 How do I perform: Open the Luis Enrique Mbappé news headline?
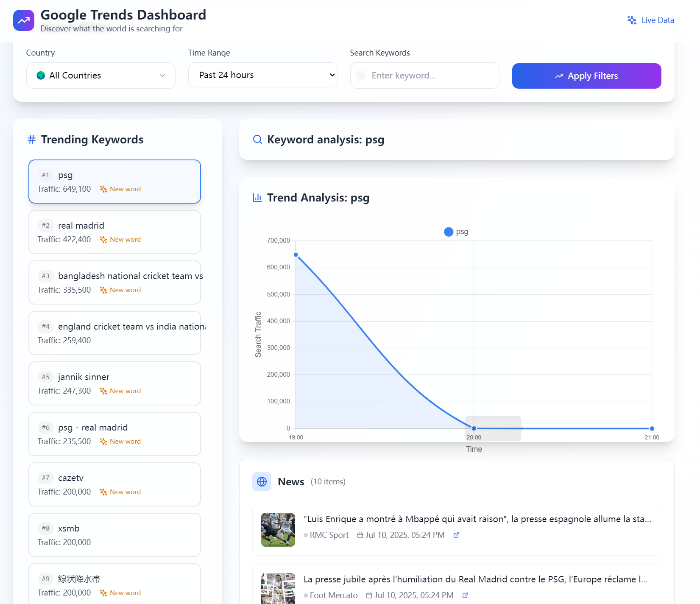(477, 519)
